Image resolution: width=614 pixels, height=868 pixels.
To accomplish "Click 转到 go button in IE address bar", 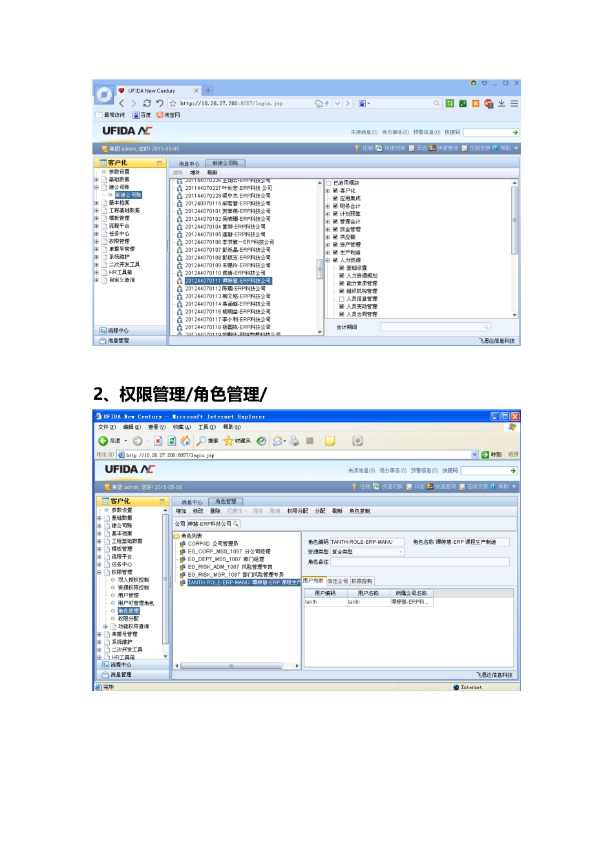I will [491, 455].
